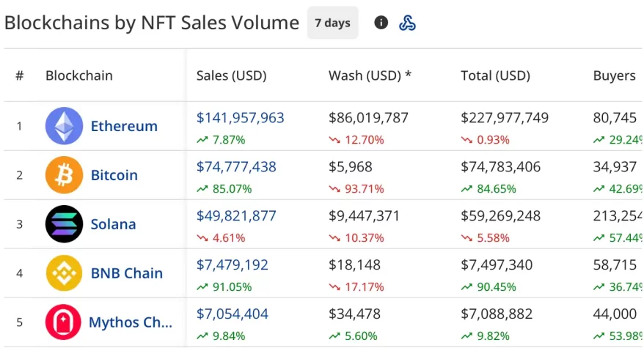Click the Solana logo icon
The height and width of the screenshot is (348, 644).
[x=65, y=224]
